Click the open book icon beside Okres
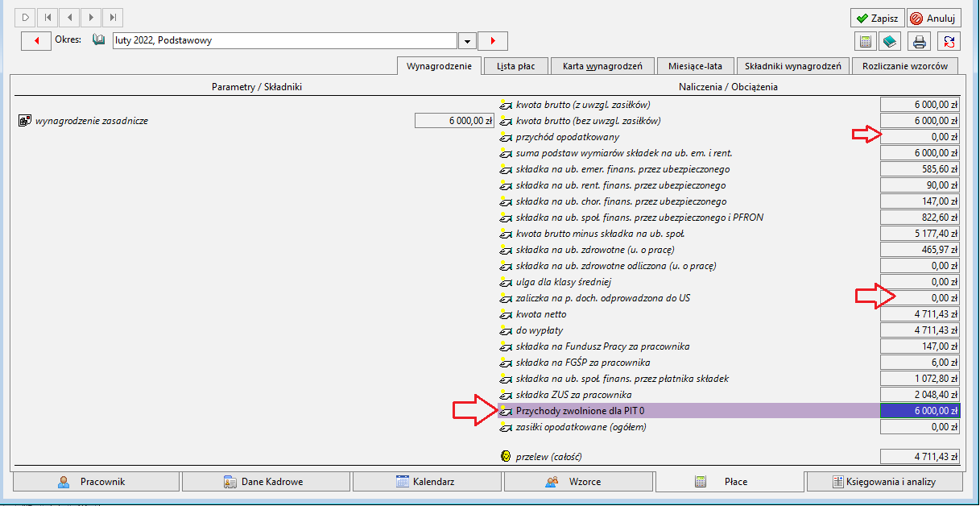This screenshot has height=506, width=980. tap(99, 39)
